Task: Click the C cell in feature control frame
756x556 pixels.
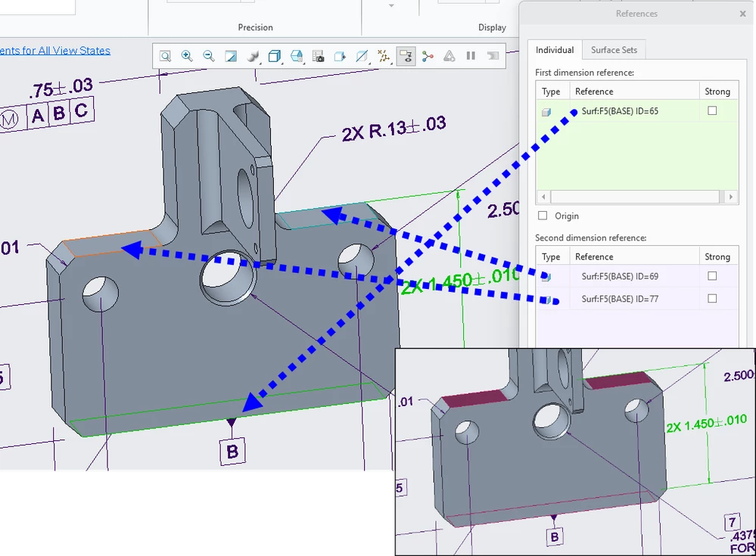Action: [81, 110]
